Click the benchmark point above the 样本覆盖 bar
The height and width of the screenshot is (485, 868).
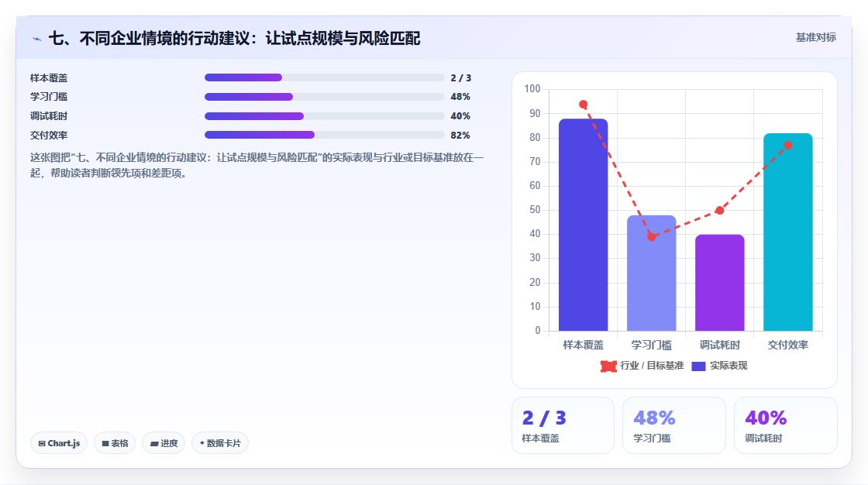click(583, 104)
